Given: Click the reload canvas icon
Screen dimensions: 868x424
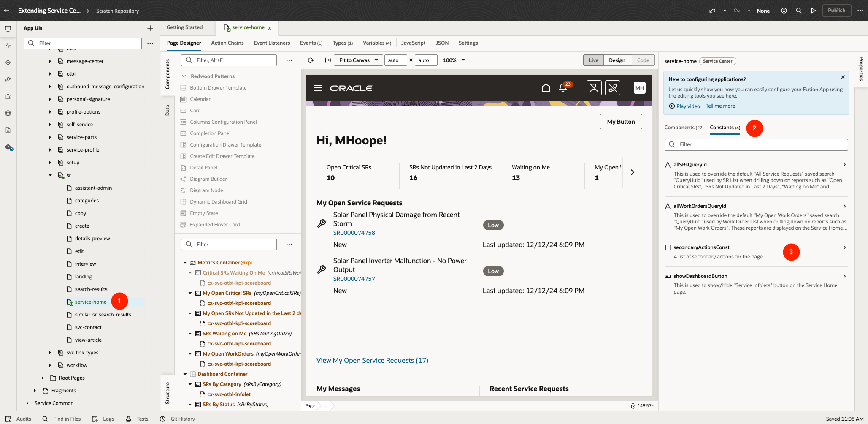Looking at the screenshot, I should (x=311, y=60).
